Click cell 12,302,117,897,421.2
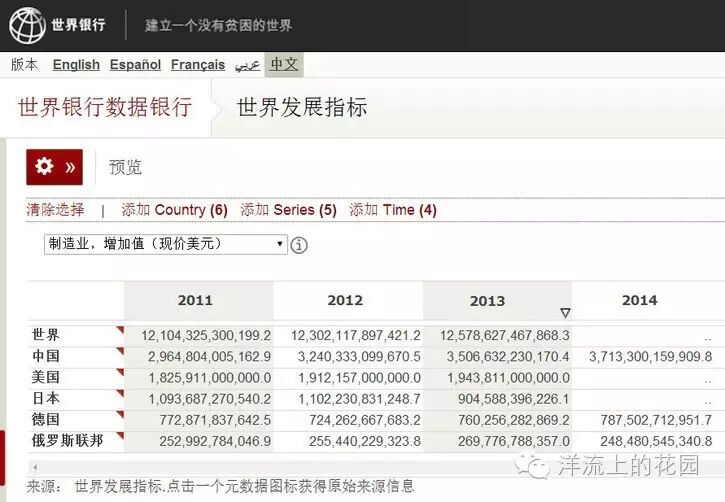Screen dimensions: 725x502 [x=356, y=336]
